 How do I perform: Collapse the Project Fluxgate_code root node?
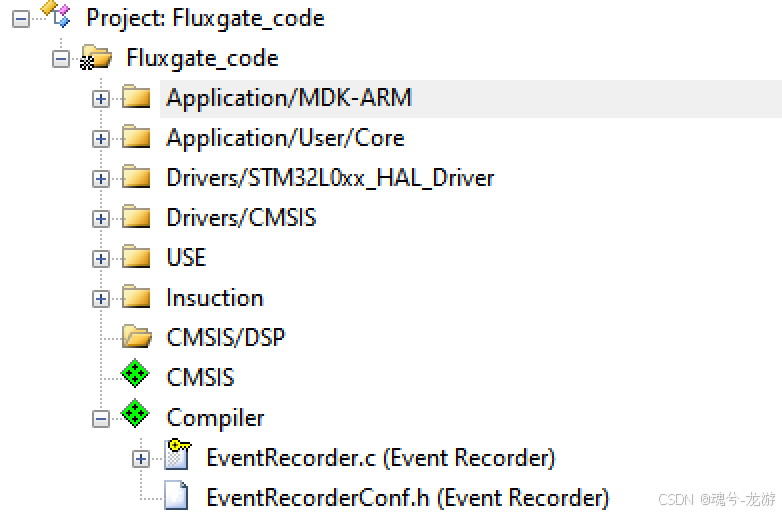tap(21, 19)
